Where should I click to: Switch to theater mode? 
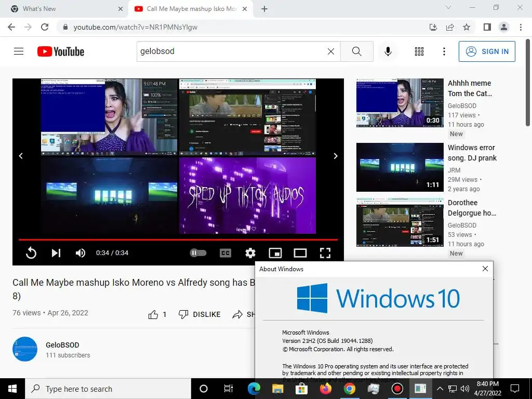300,253
